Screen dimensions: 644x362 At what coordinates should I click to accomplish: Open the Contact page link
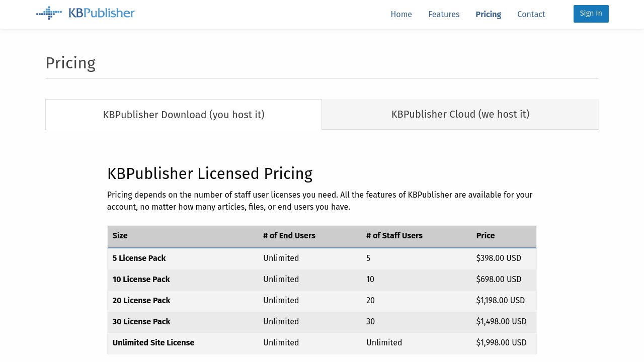531,15
